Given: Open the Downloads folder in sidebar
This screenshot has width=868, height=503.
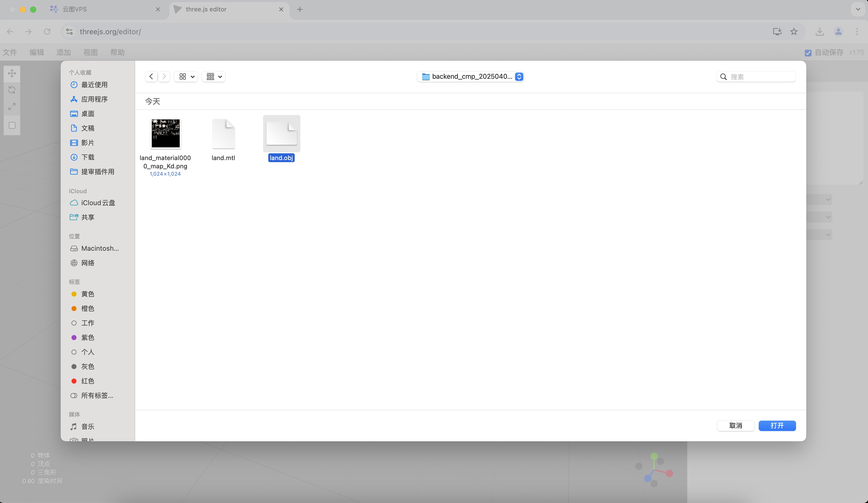Looking at the screenshot, I should point(88,157).
